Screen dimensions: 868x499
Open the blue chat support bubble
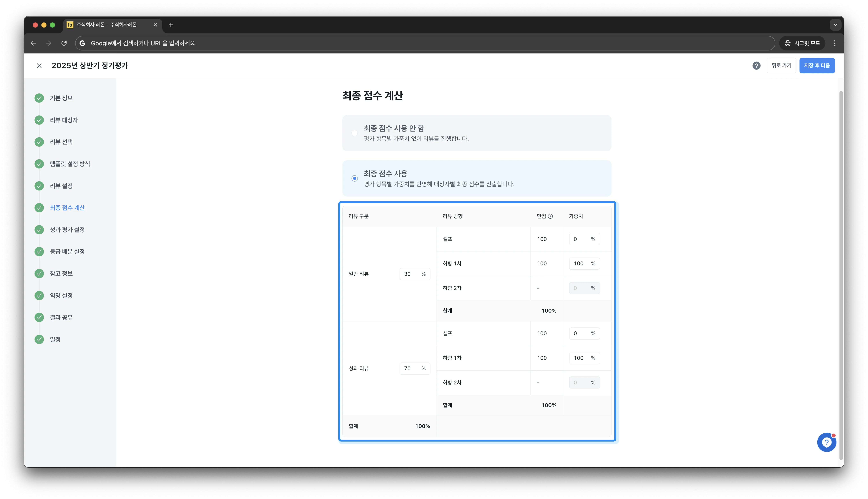click(x=826, y=442)
